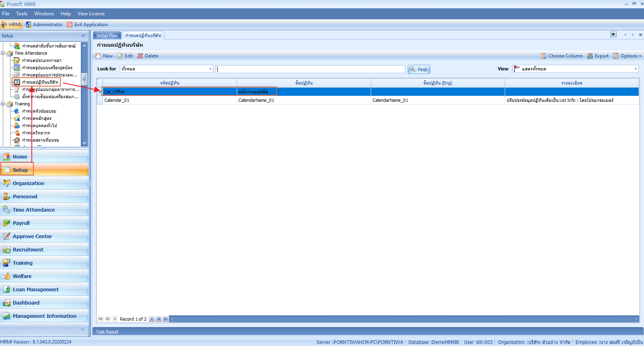Sort by รหัสปฏิทิน column header
This screenshot has width=644, height=346.
point(169,83)
